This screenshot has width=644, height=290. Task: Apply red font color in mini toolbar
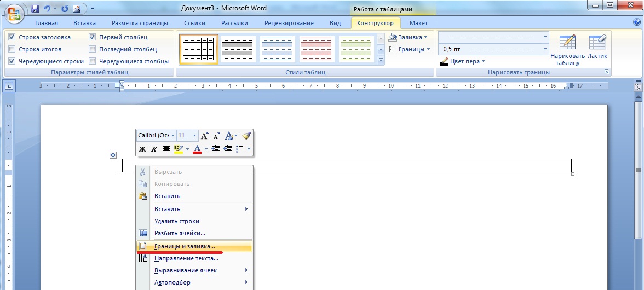197,149
